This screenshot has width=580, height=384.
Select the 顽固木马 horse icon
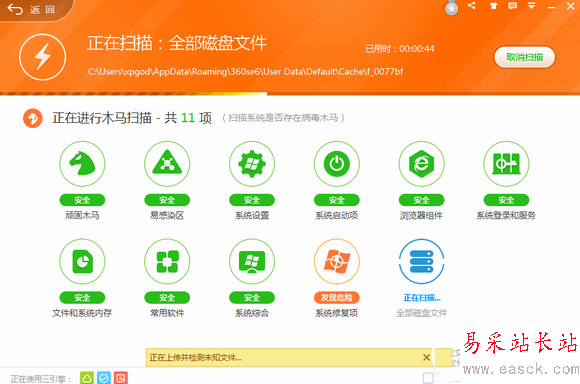(x=82, y=164)
